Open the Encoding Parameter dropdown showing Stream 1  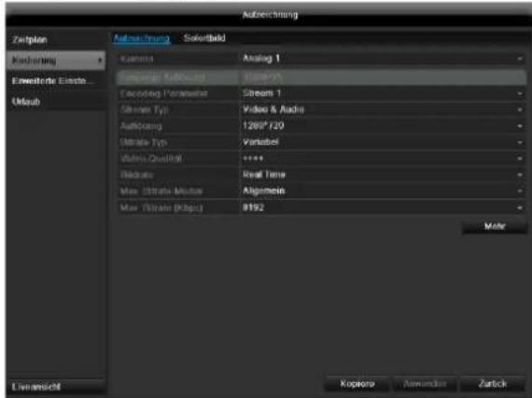tap(383, 93)
